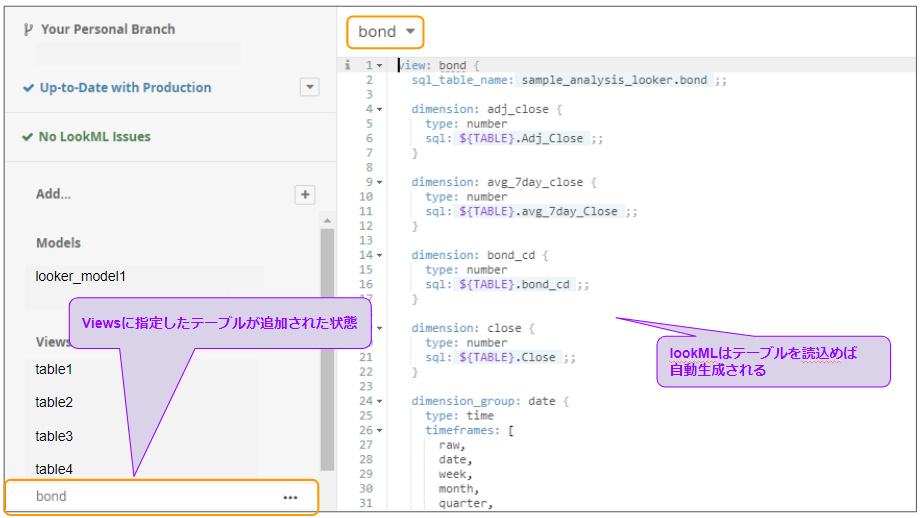Click the branch icon beside Your Personal Branch
This screenshot has height=518, width=922.
point(28,29)
